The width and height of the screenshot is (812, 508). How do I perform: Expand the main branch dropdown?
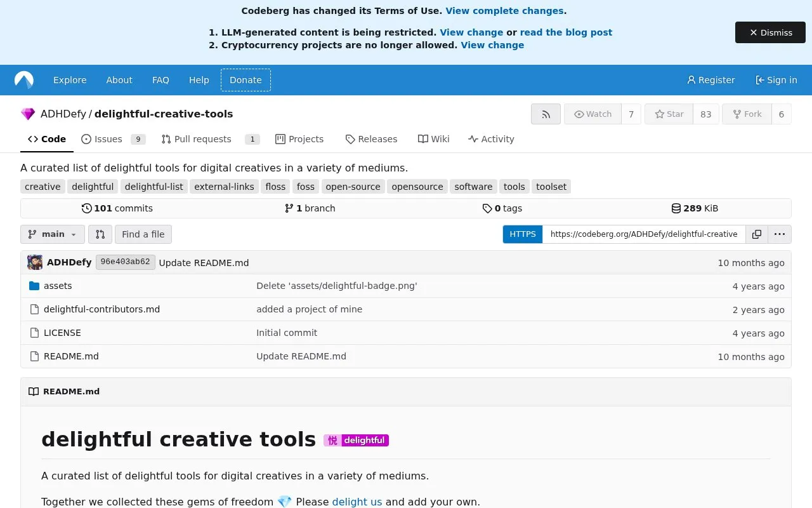pos(53,234)
